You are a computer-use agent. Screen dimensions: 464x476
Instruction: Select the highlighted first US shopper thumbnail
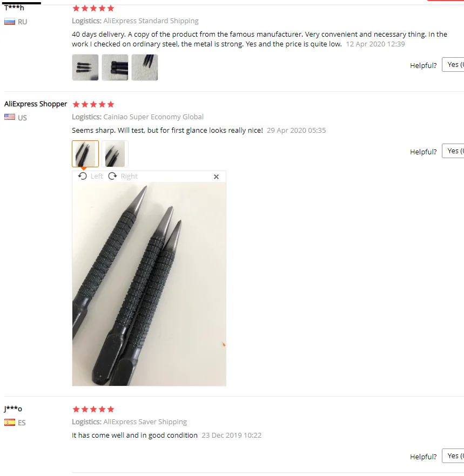tap(85, 154)
